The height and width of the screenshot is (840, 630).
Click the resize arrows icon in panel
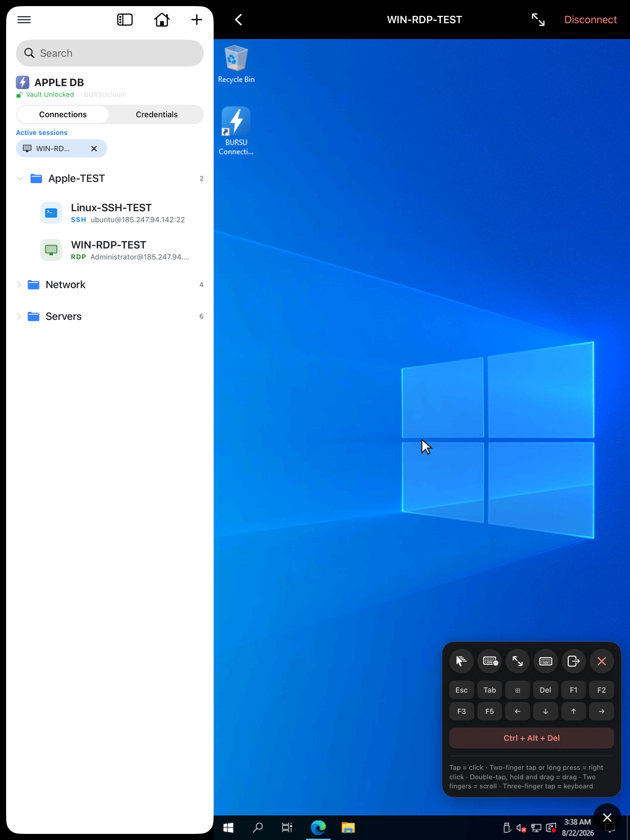(517, 661)
